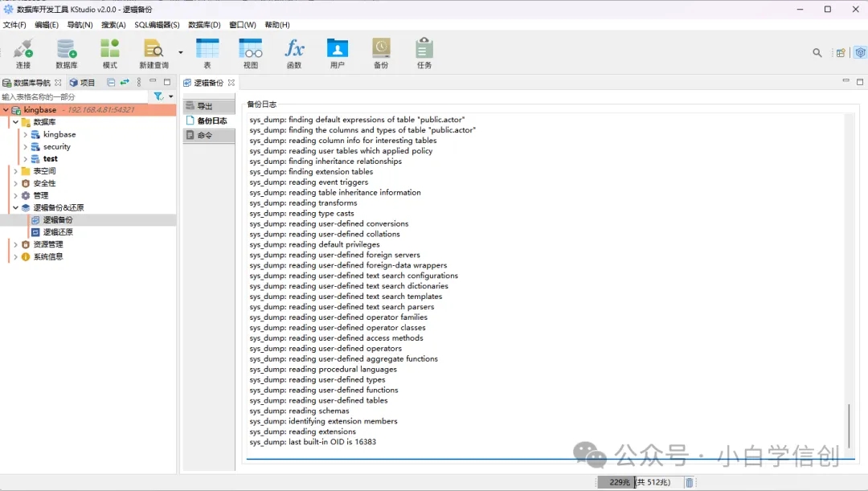The width and height of the screenshot is (868, 491).
Task: Click the table name filter input field
Action: [x=75, y=97]
